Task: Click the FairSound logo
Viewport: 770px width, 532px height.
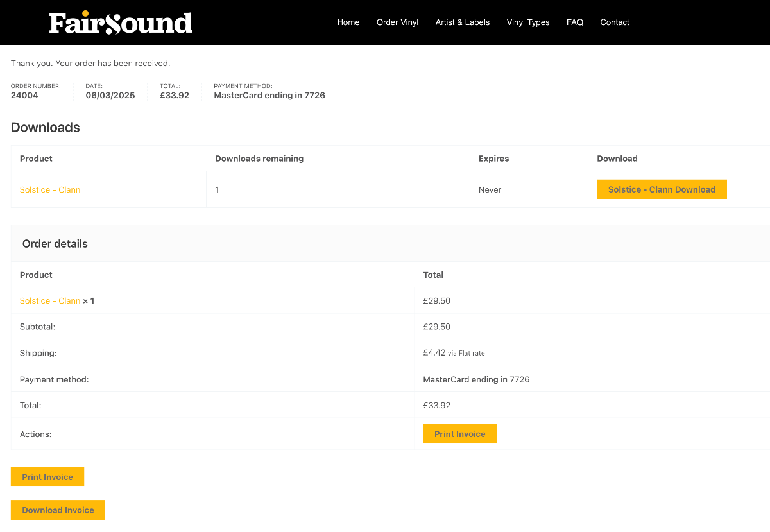Action: point(121,22)
